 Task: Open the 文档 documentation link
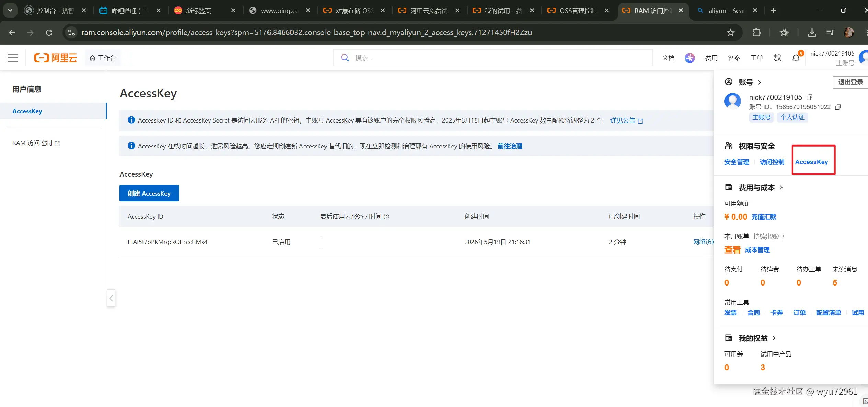(x=668, y=58)
